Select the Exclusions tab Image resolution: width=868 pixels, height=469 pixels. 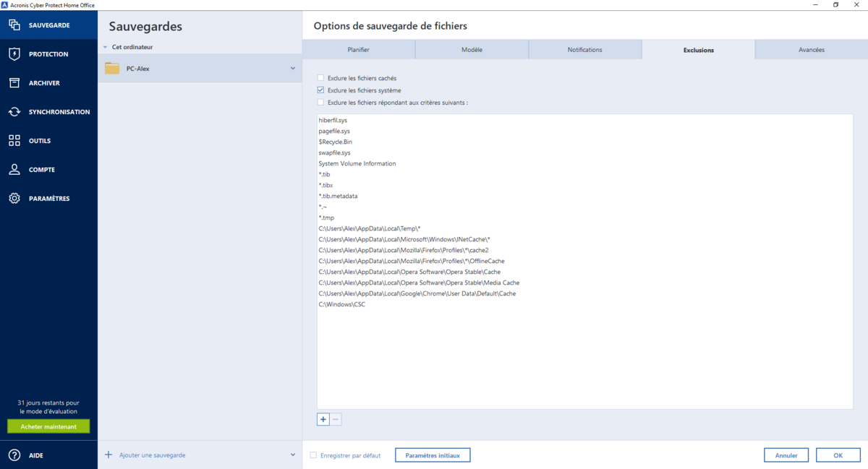click(x=699, y=50)
